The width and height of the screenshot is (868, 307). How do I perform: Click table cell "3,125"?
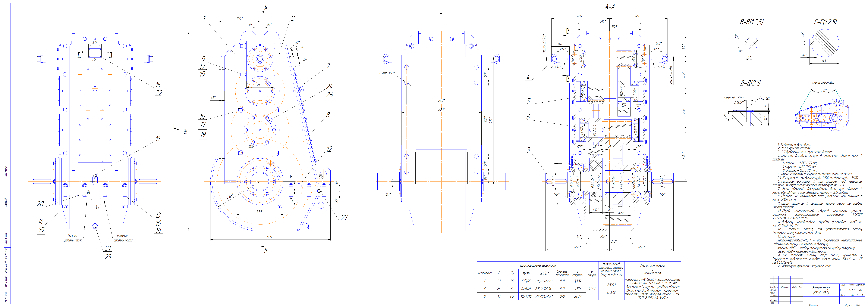[x=577, y=289]
